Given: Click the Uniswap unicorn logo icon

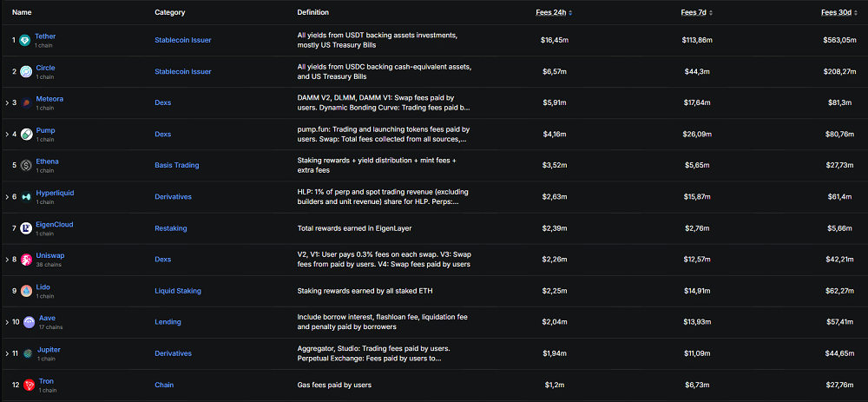Looking at the screenshot, I should [27, 260].
